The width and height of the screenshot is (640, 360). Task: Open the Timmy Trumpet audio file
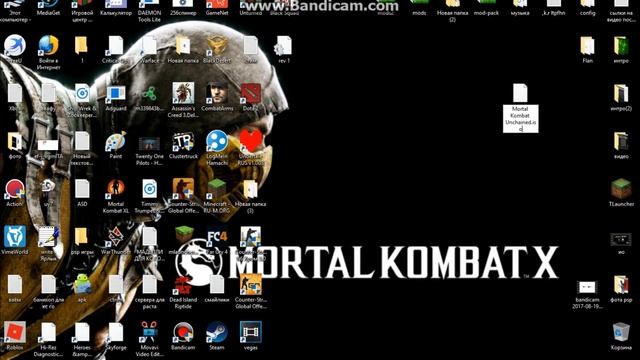(149, 189)
